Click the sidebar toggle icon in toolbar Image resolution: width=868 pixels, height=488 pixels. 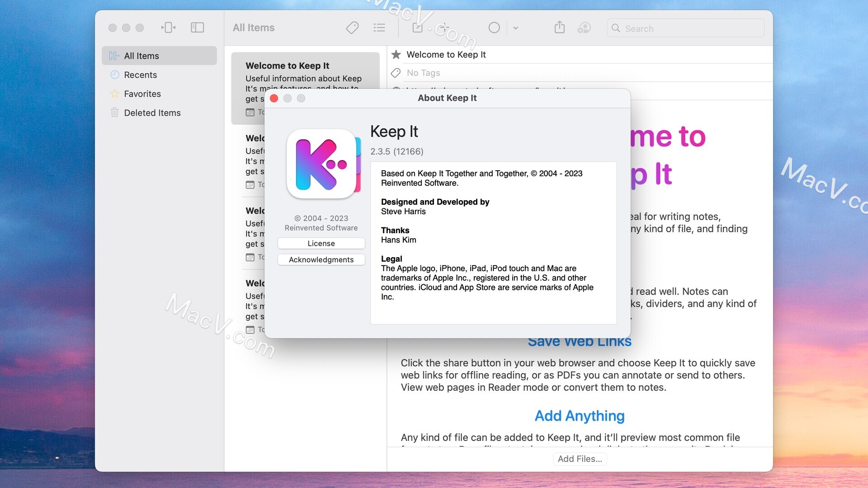(x=197, y=28)
